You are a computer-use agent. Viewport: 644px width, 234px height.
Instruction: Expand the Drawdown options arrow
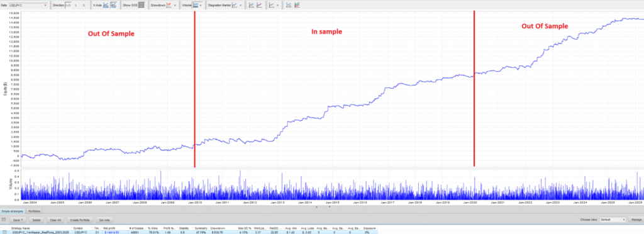point(175,5)
